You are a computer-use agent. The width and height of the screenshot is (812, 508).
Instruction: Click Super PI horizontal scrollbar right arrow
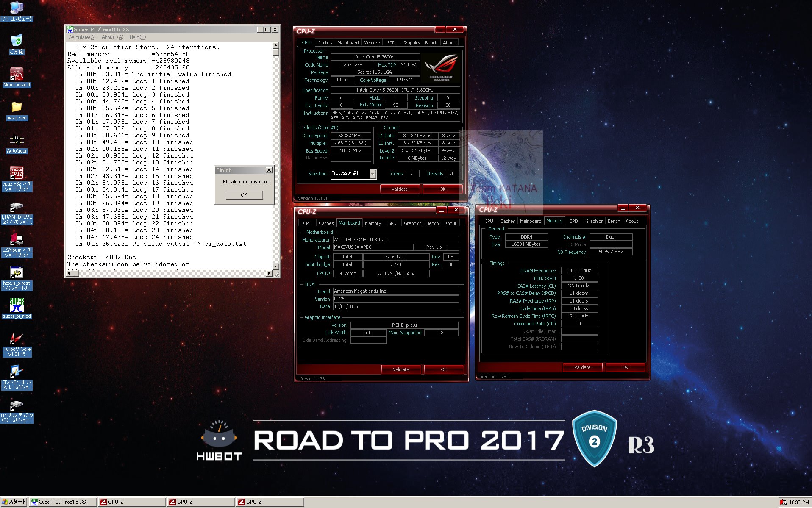point(269,273)
